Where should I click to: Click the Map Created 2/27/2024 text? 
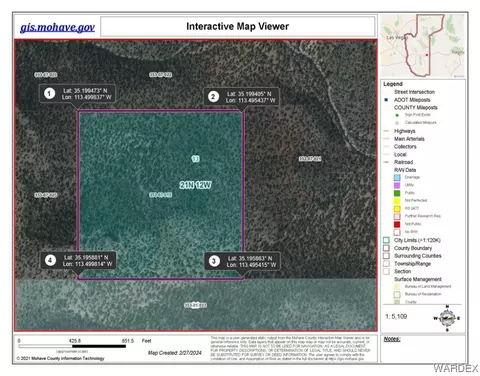coord(175,353)
